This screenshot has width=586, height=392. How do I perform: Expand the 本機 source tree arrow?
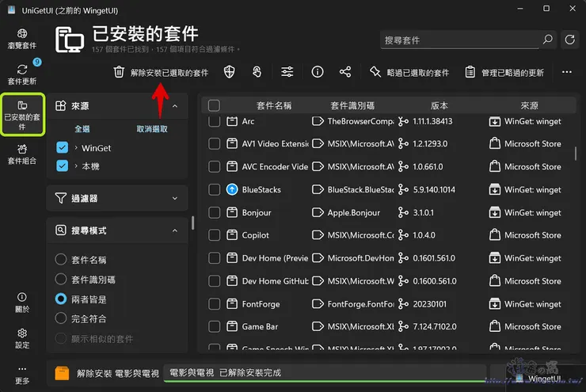pos(76,166)
